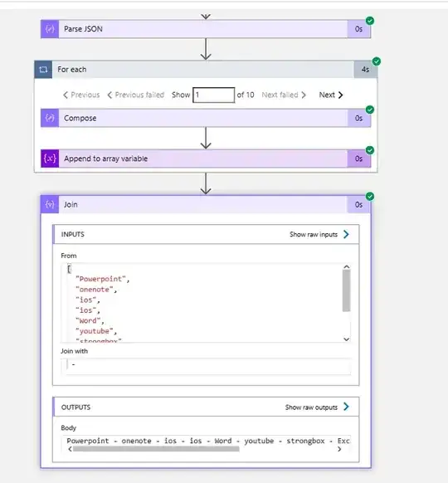448x483 pixels.
Task: Go to Next loop iteration
Action: [331, 95]
